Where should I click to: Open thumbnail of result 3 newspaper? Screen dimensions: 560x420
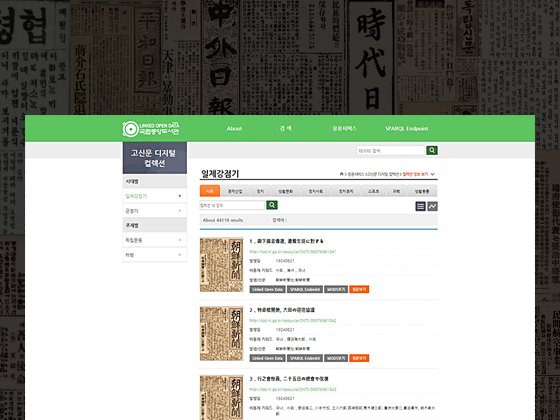tap(221, 397)
